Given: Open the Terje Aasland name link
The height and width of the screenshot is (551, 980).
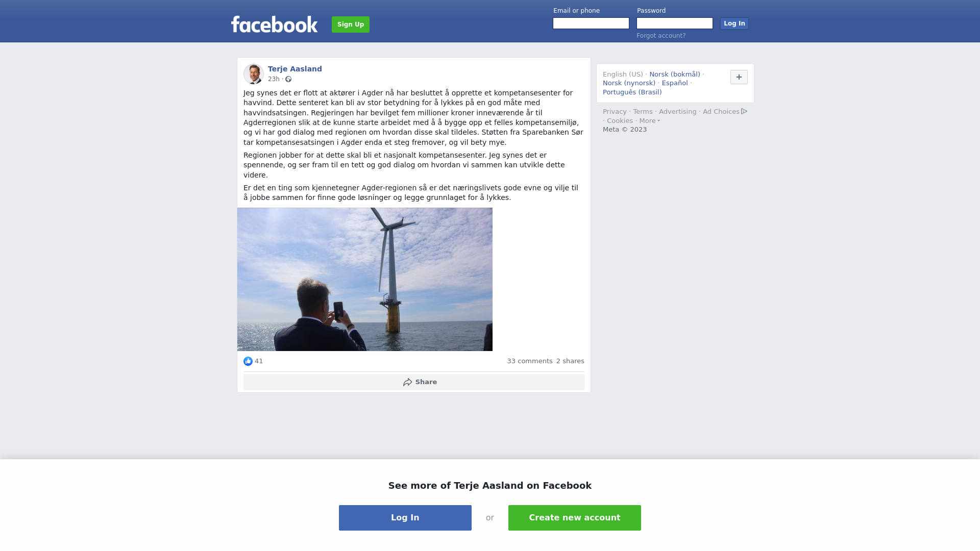Looking at the screenshot, I should (x=295, y=69).
